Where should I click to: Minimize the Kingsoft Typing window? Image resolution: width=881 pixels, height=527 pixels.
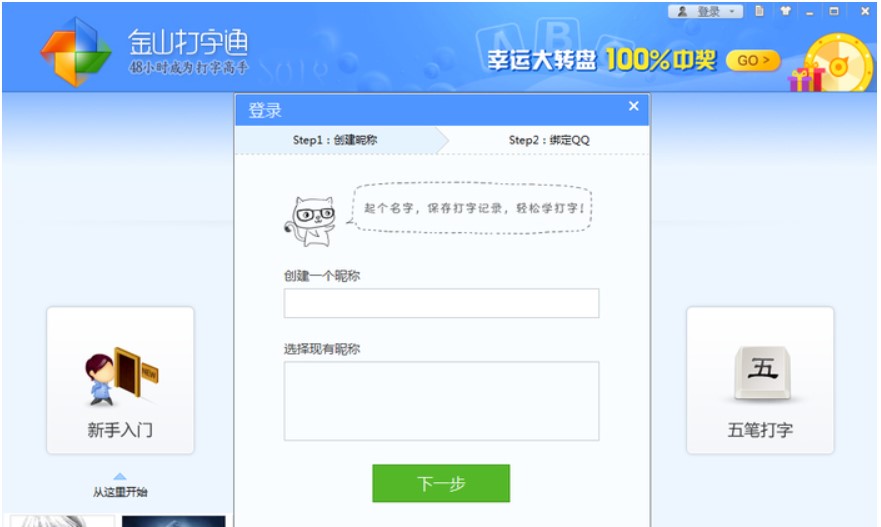coord(810,12)
